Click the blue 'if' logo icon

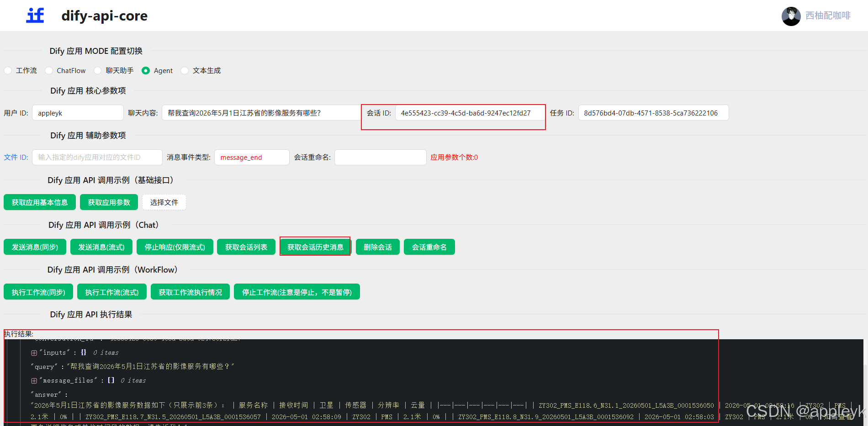pyautogui.click(x=35, y=16)
